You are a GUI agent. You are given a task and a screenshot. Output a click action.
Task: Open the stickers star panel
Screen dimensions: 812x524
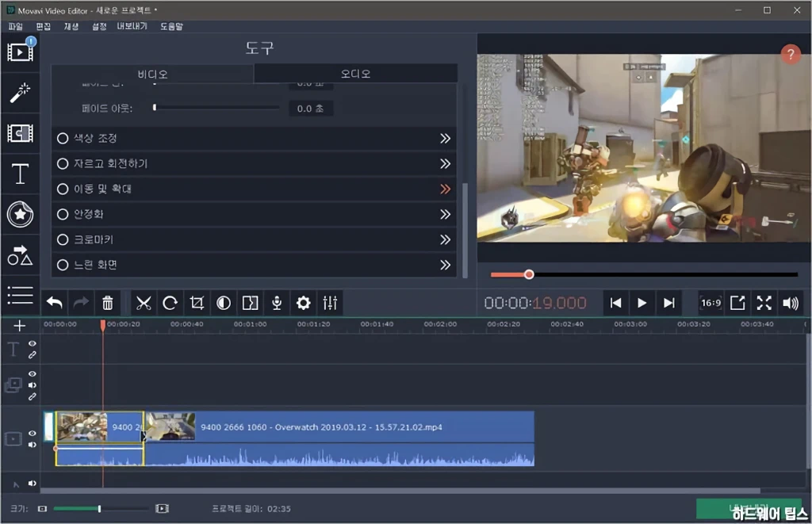coord(20,214)
